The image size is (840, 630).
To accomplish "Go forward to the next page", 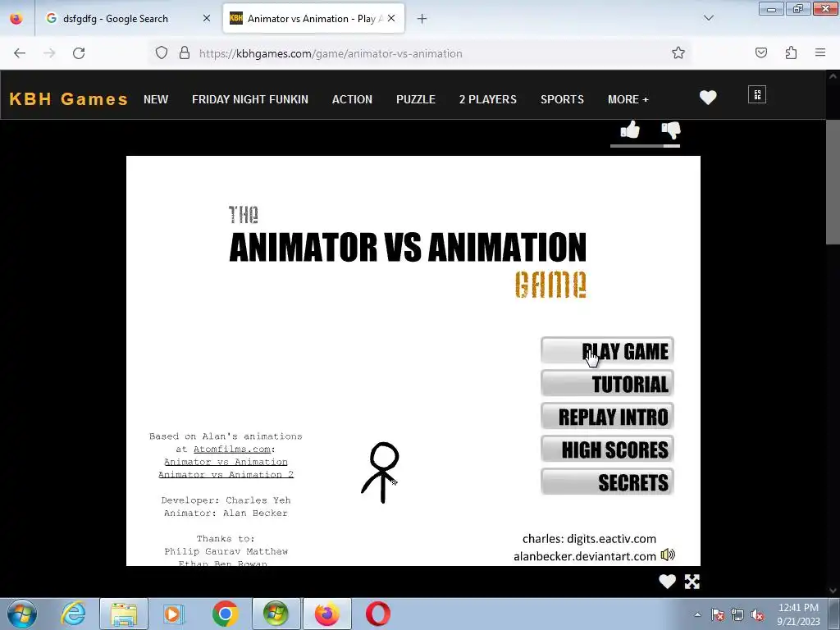I will pos(49,53).
